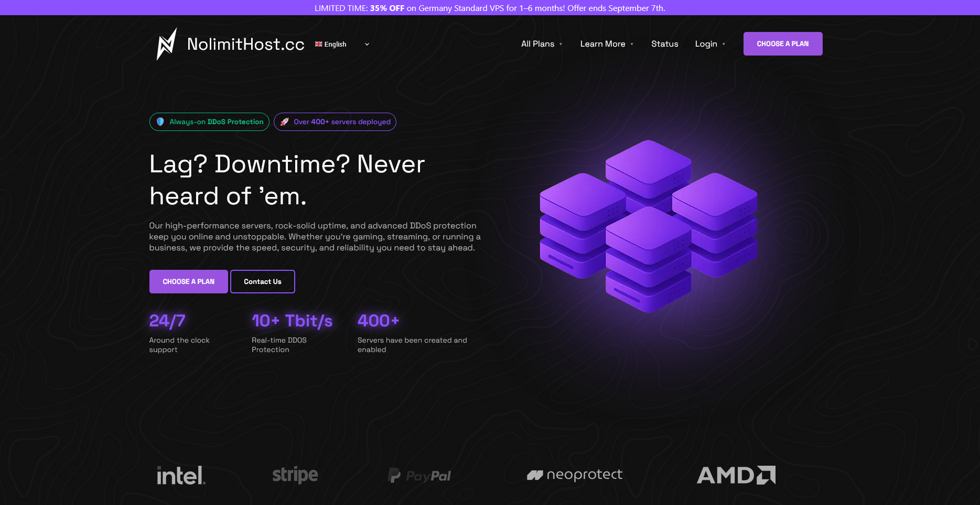Click the limited time 35% OFF banner
Image resolution: width=980 pixels, height=505 pixels.
click(490, 8)
